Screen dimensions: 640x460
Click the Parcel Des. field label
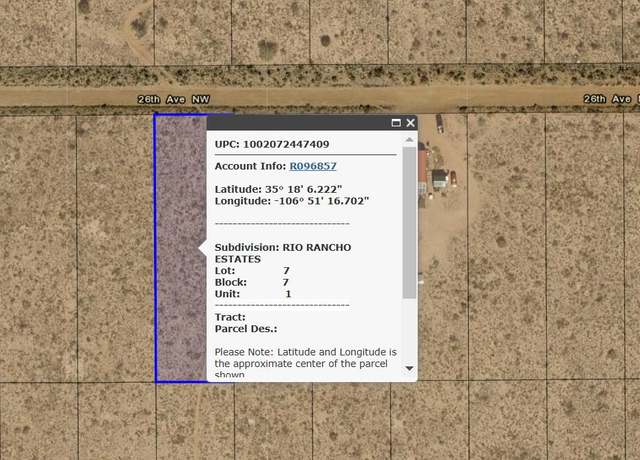[246, 329]
